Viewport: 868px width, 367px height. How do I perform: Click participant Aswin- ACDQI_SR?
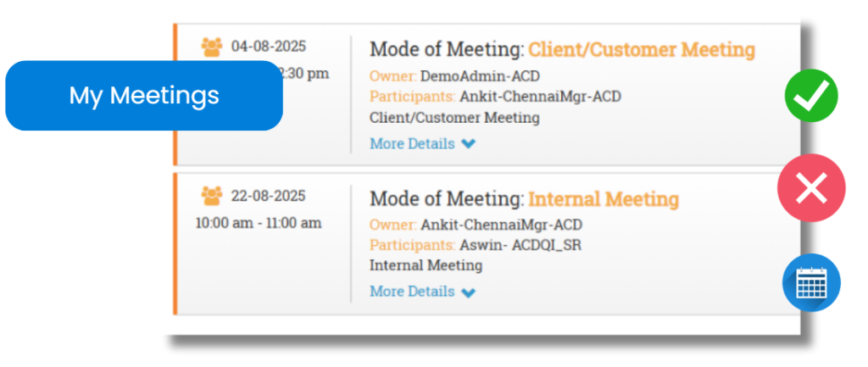pyautogui.click(x=520, y=245)
